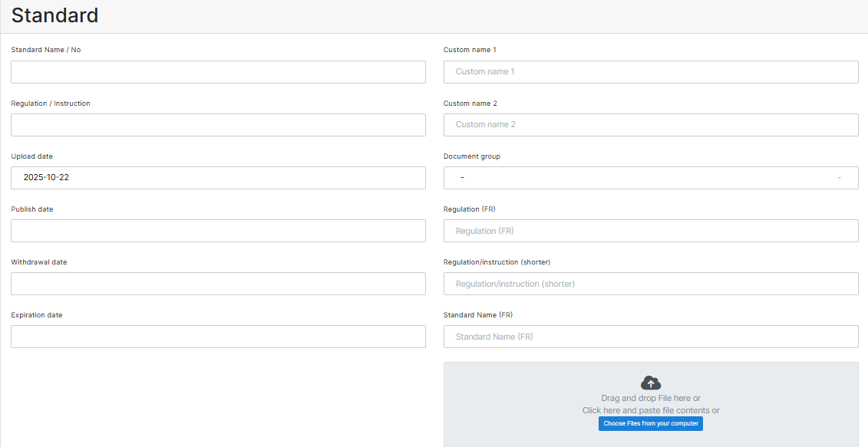868x447 pixels.
Task: Click the "Document group" label text
Action: (471, 156)
